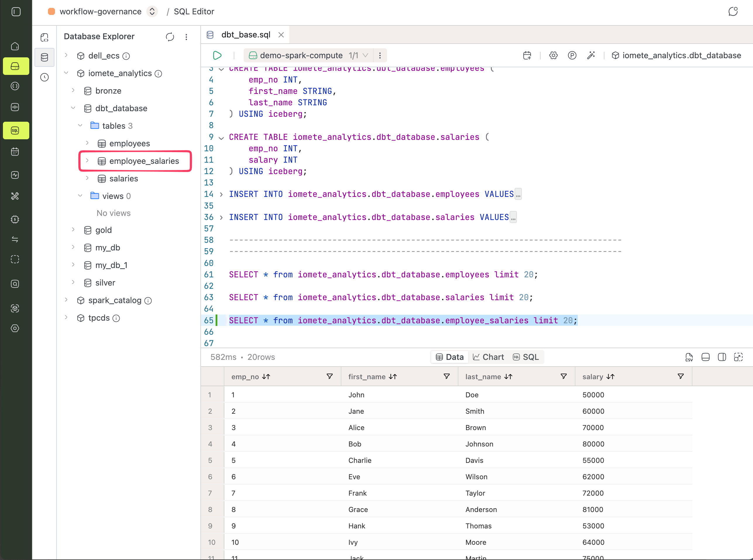The image size is (753, 560).
Task: Expand the employee_salaries table
Action: click(x=87, y=161)
